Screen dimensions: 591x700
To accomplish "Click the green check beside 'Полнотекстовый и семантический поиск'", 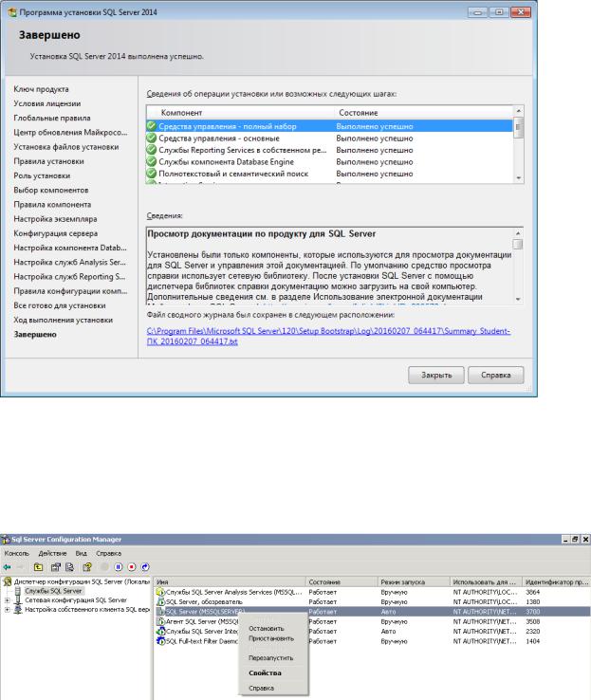I will tap(152, 174).
